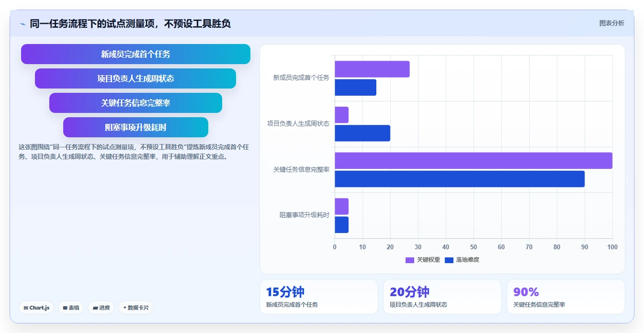Click the purple bar for 项目负责人生成周状态

click(341, 115)
